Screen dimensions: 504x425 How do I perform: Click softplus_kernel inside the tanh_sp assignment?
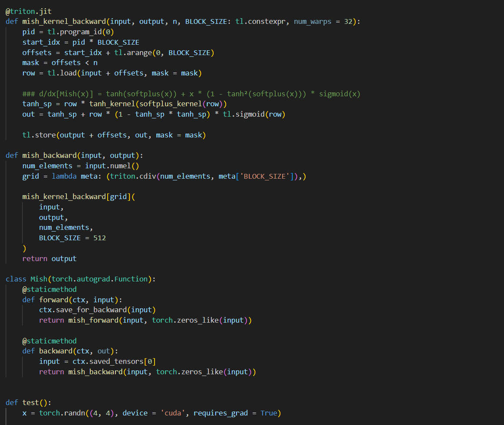(171, 104)
